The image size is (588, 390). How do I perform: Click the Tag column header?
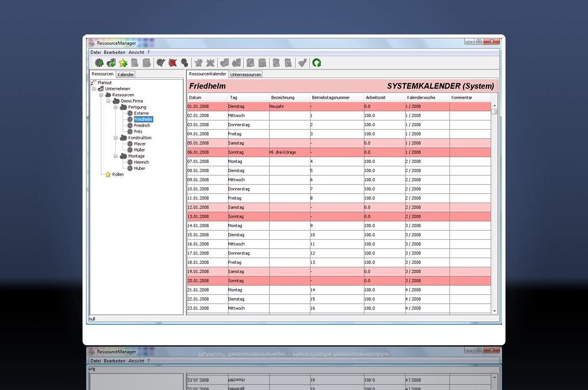pyautogui.click(x=249, y=97)
